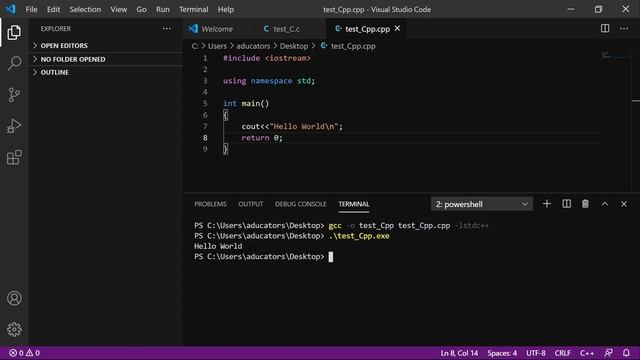The width and height of the screenshot is (640, 360).
Task: Close the test_Cpp.cpp tab
Action: [397, 29]
